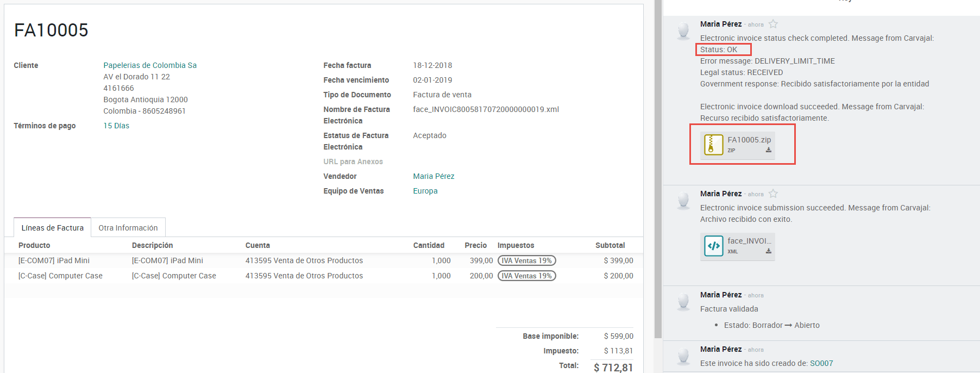
Task: Click the vertical scrollbar of invoice form
Action: (x=658, y=163)
